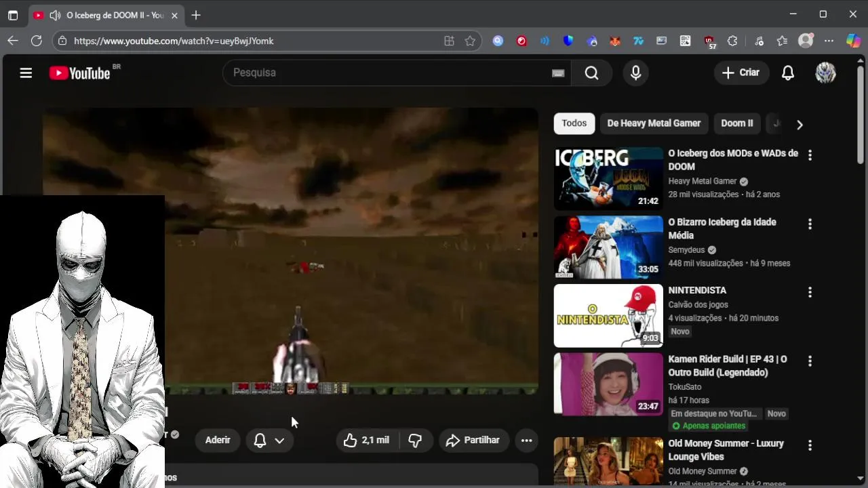This screenshot has width=868, height=488.
Task: Select the Doom II filter chip
Action: click(x=737, y=123)
